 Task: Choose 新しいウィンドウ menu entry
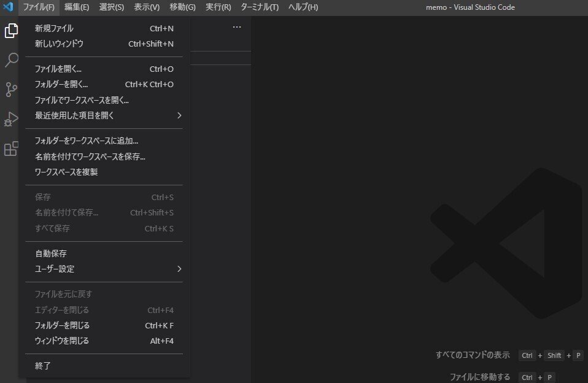click(x=104, y=44)
